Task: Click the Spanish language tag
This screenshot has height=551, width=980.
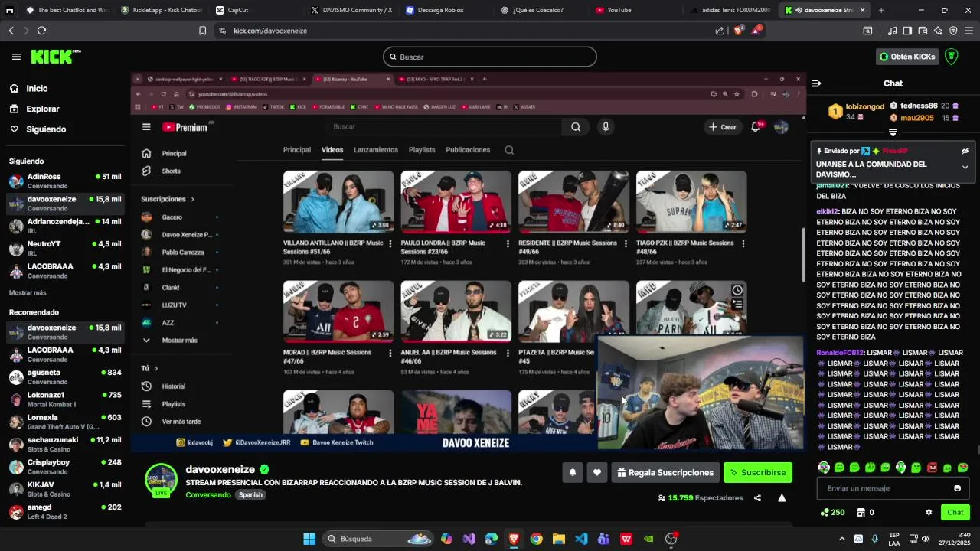Action: 250,495
